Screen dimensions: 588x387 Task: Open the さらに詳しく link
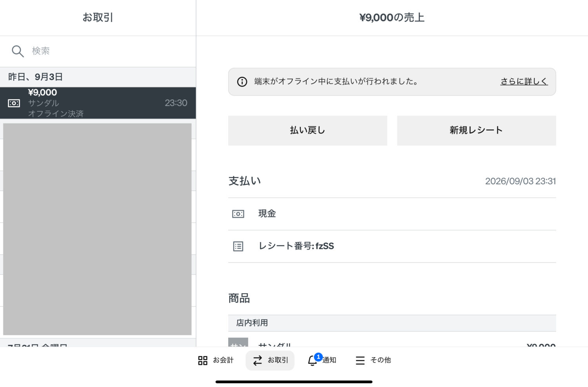(524, 82)
